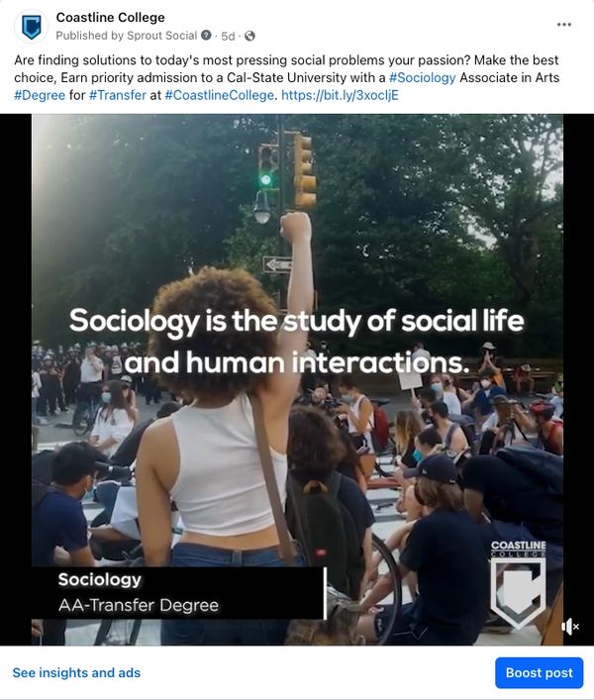The width and height of the screenshot is (594, 700).
Task: Select the #Transfer hashtag
Action: 118,95
